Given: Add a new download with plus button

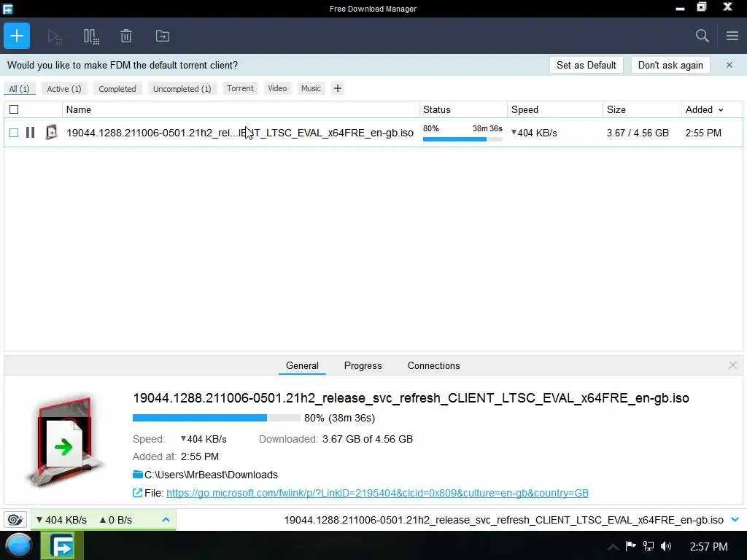Looking at the screenshot, I should pos(17,36).
